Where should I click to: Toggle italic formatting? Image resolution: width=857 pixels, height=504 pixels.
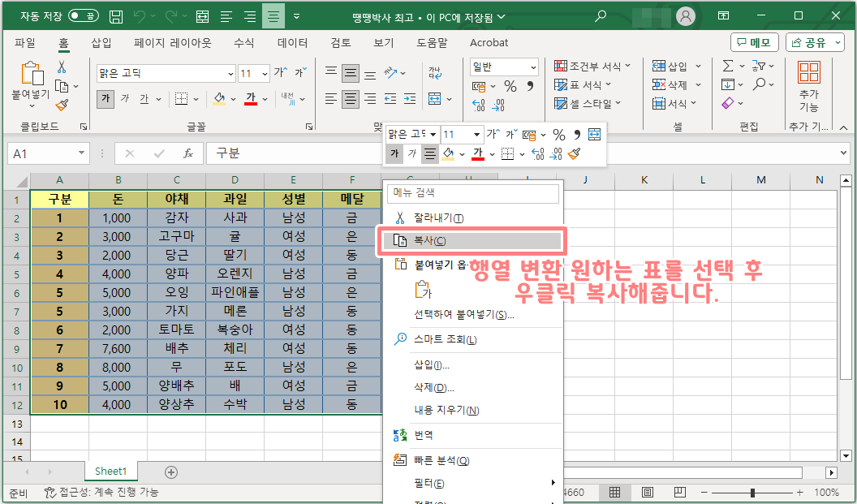tap(126, 97)
